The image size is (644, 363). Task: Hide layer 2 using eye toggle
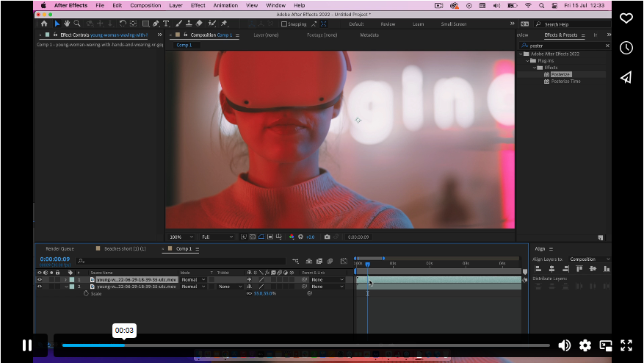[x=40, y=287]
